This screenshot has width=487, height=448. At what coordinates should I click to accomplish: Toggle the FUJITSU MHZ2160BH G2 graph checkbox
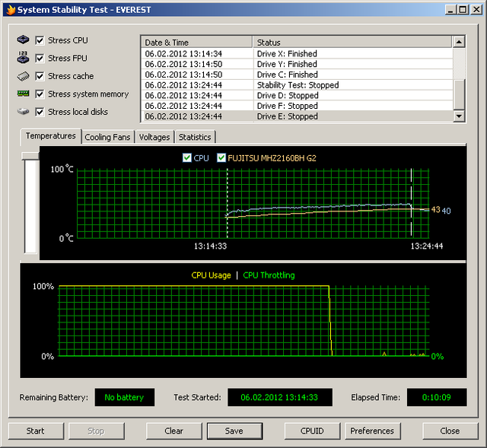(221, 157)
